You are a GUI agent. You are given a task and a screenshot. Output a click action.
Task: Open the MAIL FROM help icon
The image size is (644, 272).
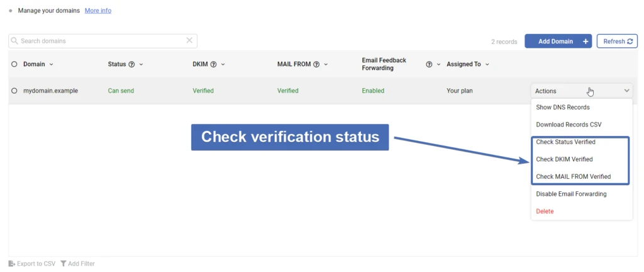tap(317, 64)
